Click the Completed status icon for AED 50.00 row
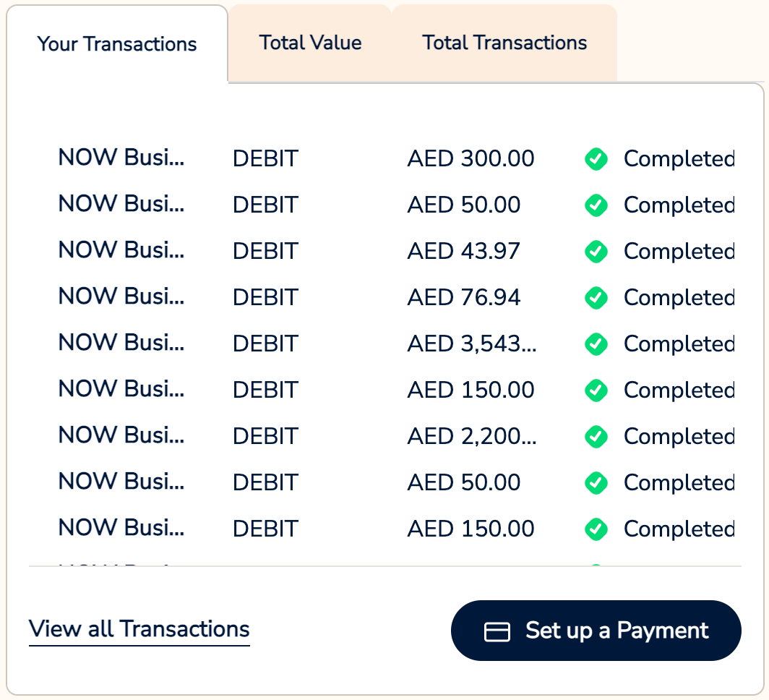 click(x=596, y=205)
